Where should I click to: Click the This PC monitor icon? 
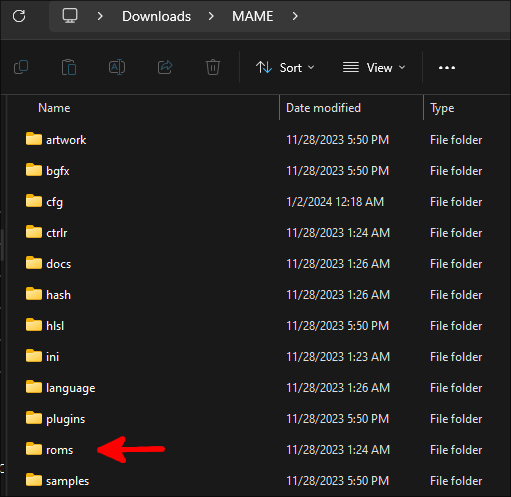[70, 16]
